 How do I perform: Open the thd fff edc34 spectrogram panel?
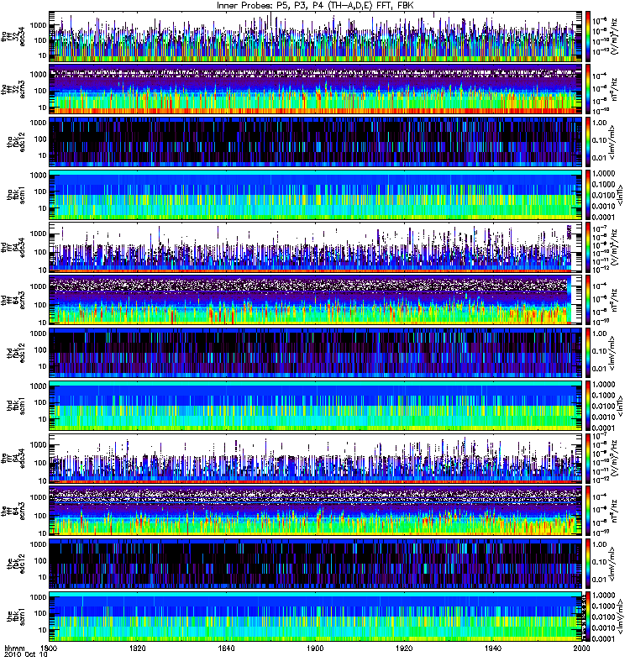tap(316, 247)
